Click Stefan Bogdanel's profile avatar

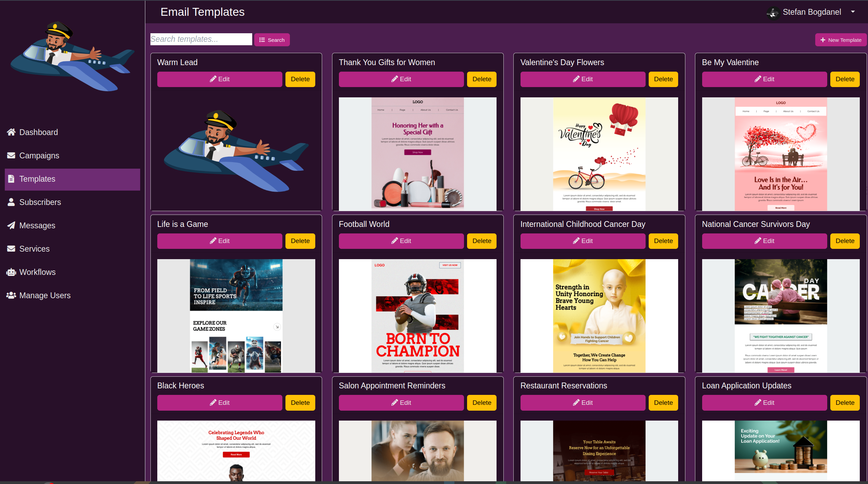click(773, 13)
